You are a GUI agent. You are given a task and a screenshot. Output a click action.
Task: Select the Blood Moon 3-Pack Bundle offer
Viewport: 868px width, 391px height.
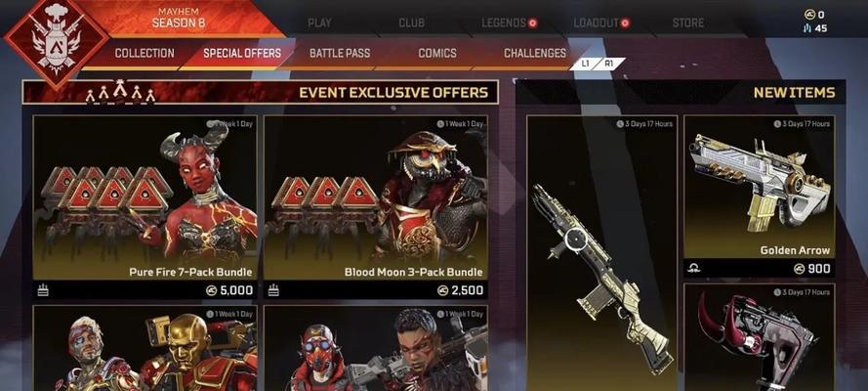375,206
